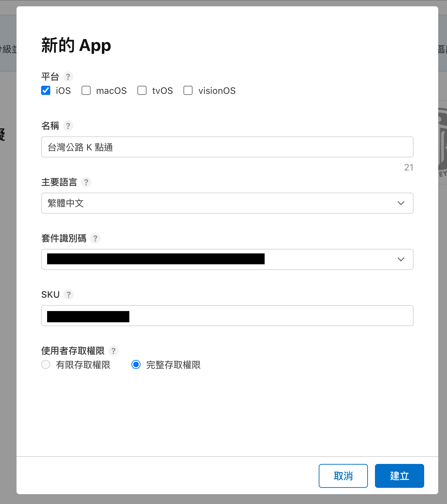Viewport: 447px width, 504px height.
Task: Click the question mark icon beside 名稱
Action: tap(68, 126)
